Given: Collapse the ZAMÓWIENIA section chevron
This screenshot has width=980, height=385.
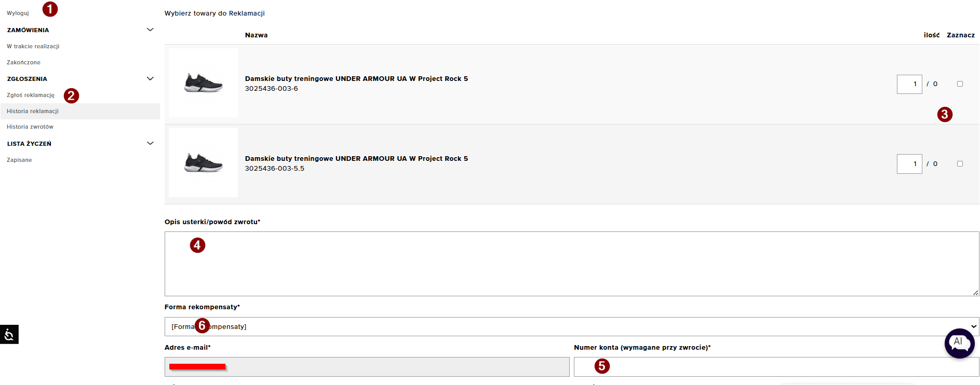Looking at the screenshot, I should click(150, 30).
